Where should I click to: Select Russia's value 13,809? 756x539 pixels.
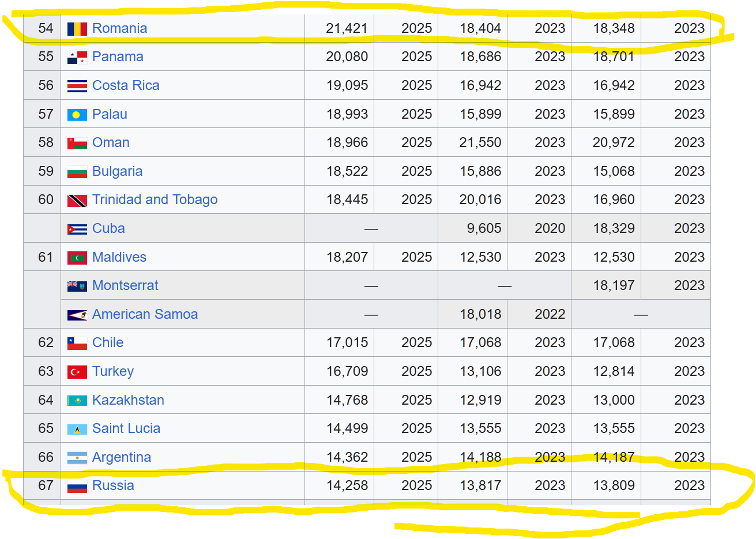[614, 485]
